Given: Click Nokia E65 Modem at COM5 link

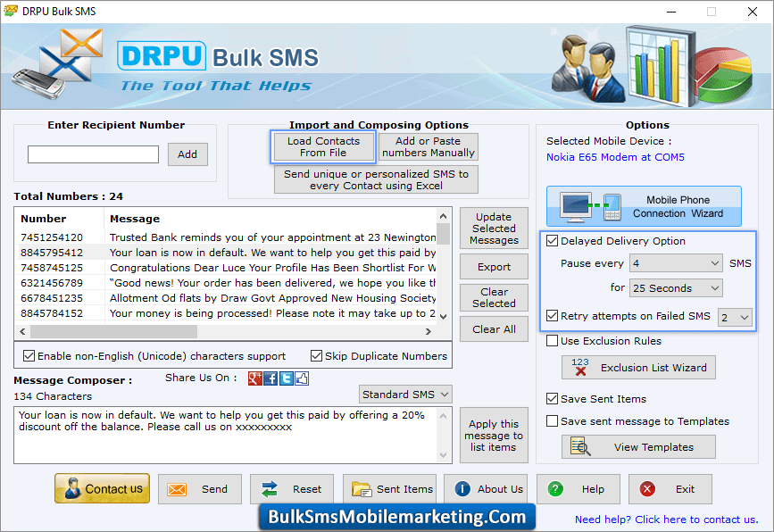Looking at the screenshot, I should pos(615,157).
